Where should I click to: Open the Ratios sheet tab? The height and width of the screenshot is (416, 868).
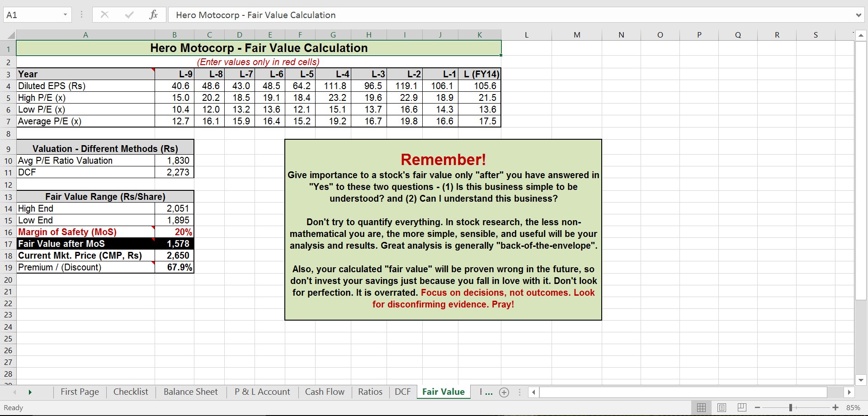coord(370,392)
